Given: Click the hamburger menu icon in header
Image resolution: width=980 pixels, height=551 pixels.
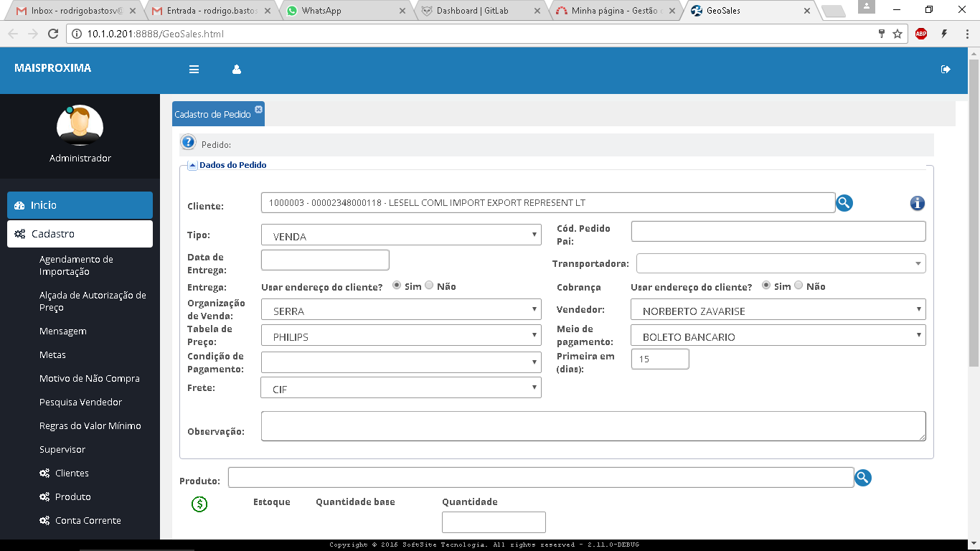Looking at the screenshot, I should (194, 70).
